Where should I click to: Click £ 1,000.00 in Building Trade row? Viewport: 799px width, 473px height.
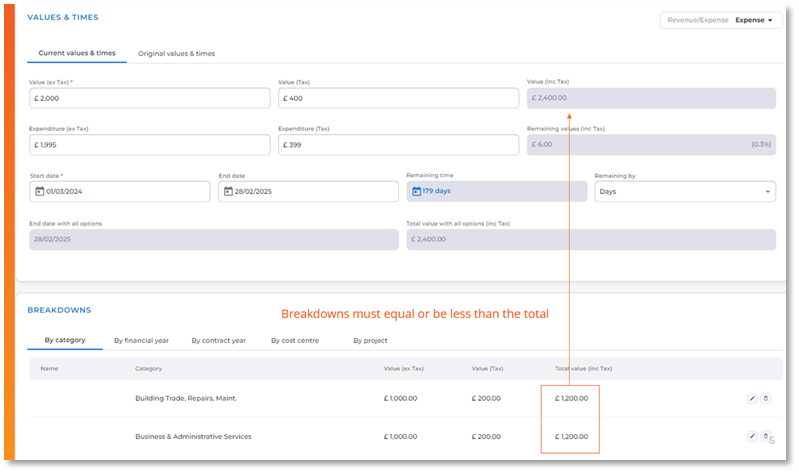(401, 399)
